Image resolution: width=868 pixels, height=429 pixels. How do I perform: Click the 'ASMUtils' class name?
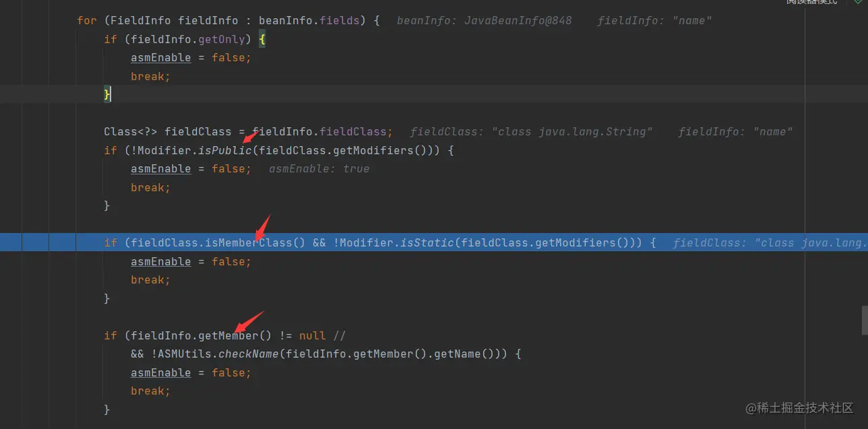[185, 354]
